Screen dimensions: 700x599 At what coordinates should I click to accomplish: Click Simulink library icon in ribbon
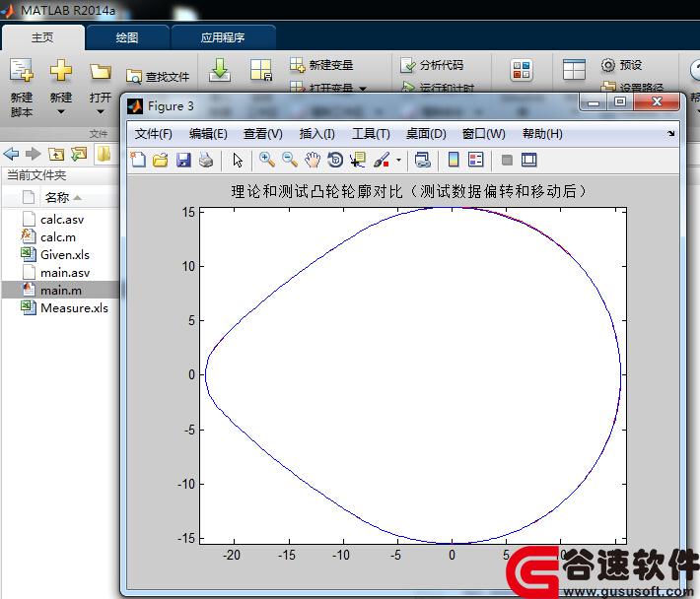(x=522, y=71)
